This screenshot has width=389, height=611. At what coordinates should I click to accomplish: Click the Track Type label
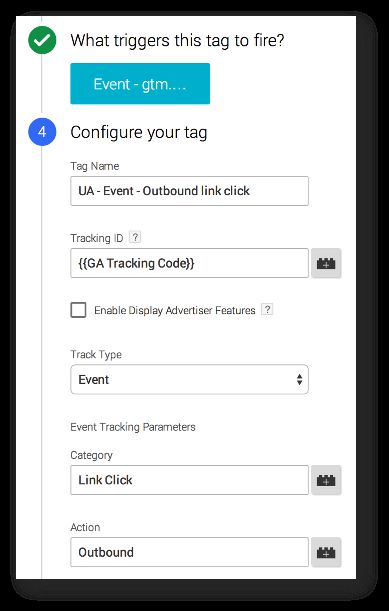[x=96, y=355]
